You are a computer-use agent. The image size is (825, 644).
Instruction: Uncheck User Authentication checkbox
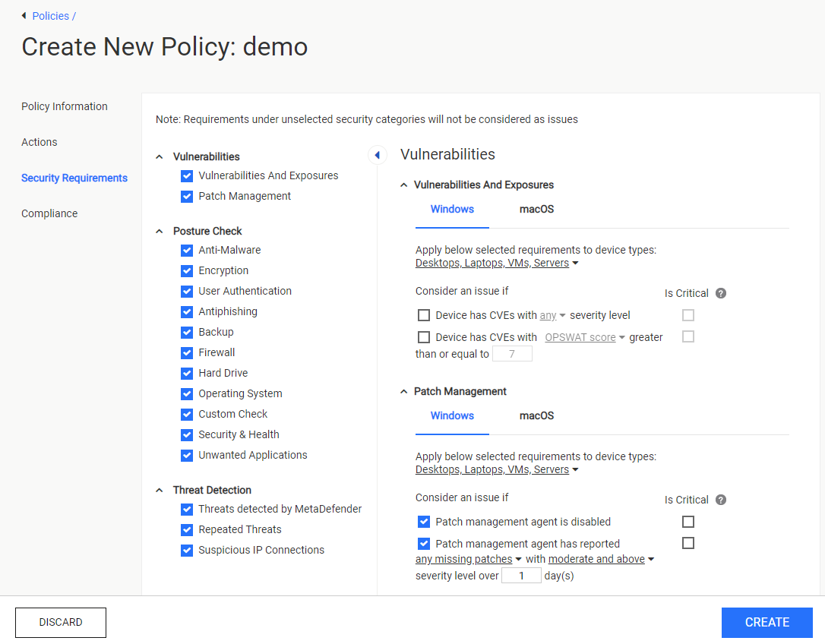(187, 292)
